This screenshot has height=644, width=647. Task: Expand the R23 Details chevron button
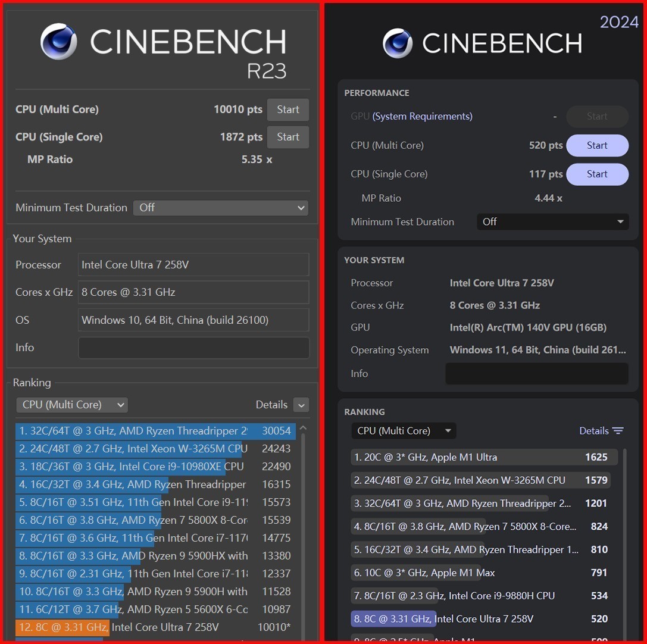301,405
